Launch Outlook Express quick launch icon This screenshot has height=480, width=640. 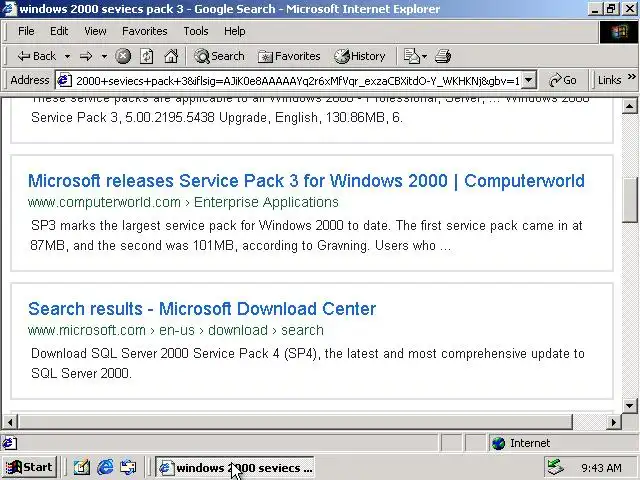(x=128, y=467)
